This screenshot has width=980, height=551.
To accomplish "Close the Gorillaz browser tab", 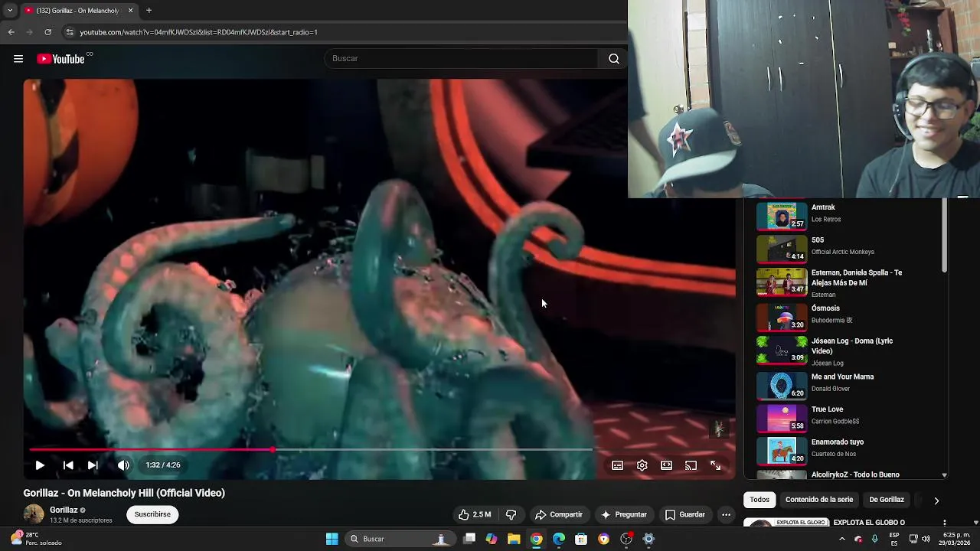I will point(130,11).
